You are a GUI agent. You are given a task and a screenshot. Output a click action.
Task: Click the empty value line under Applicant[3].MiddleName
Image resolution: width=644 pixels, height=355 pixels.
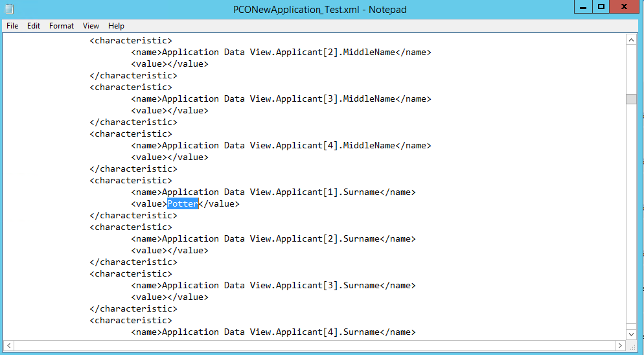point(170,111)
